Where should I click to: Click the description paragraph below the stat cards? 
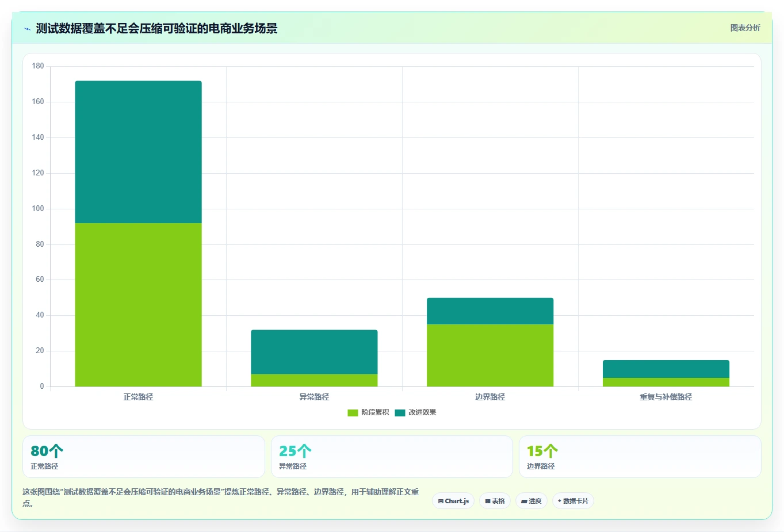click(221, 497)
